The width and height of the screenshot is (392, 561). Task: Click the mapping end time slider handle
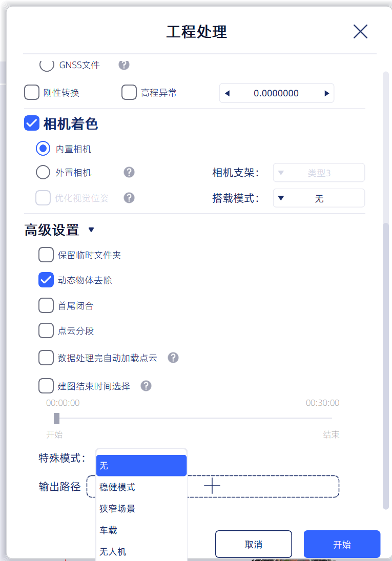(56, 418)
